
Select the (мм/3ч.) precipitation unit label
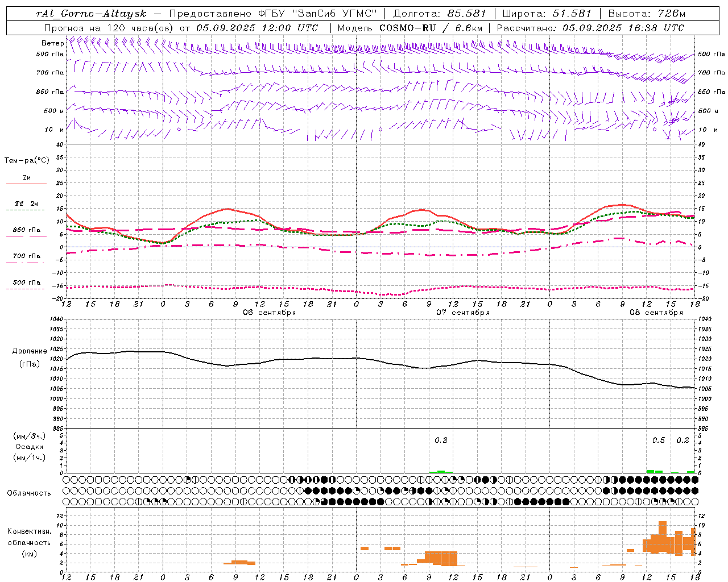click(30, 436)
